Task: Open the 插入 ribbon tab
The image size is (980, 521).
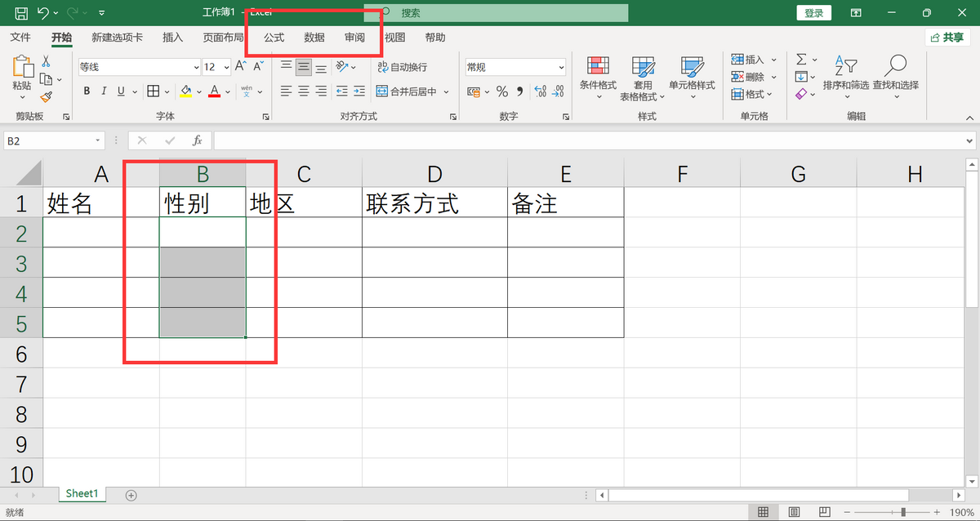Action: [x=173, y=38]
